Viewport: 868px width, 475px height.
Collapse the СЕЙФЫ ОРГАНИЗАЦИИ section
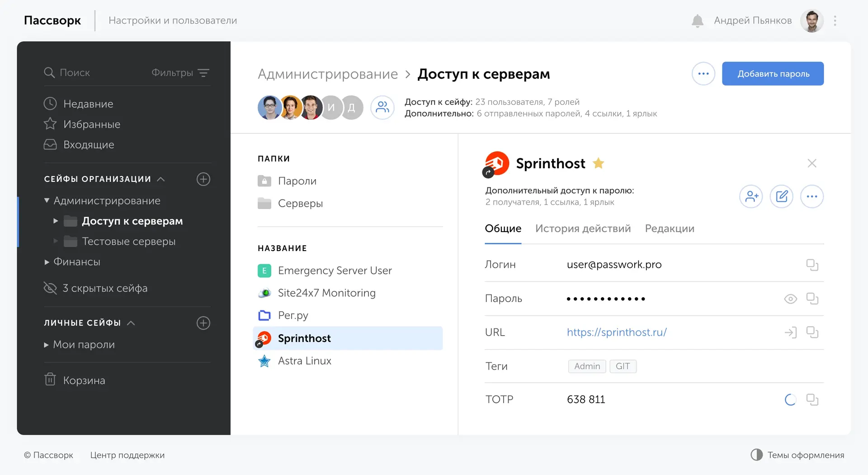161,179
